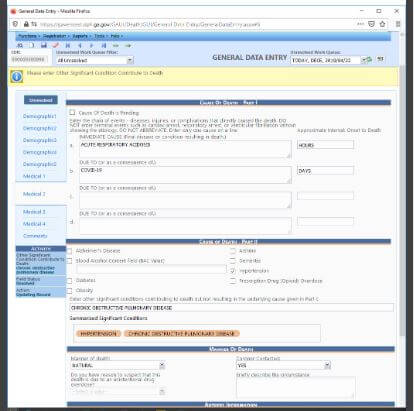Viewport: 414px width, 411px height.
Task: Check the Diabetes checkbox
Action: [69, 281]
